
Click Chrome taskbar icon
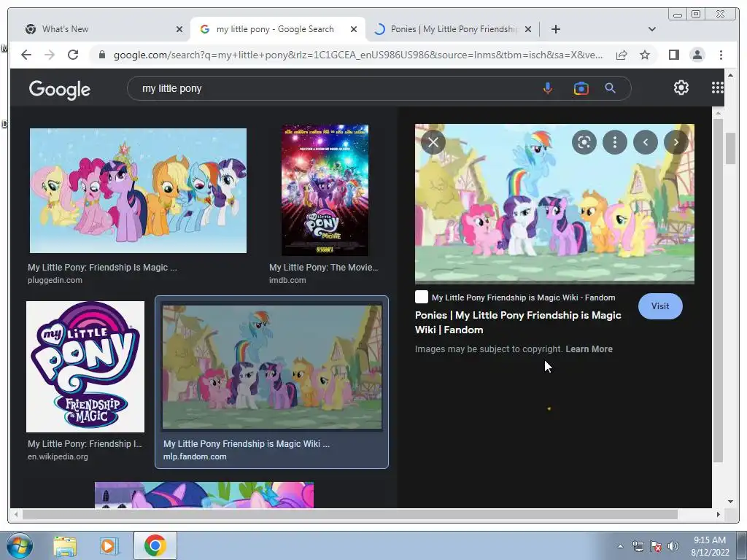click(x=155, y=545)
